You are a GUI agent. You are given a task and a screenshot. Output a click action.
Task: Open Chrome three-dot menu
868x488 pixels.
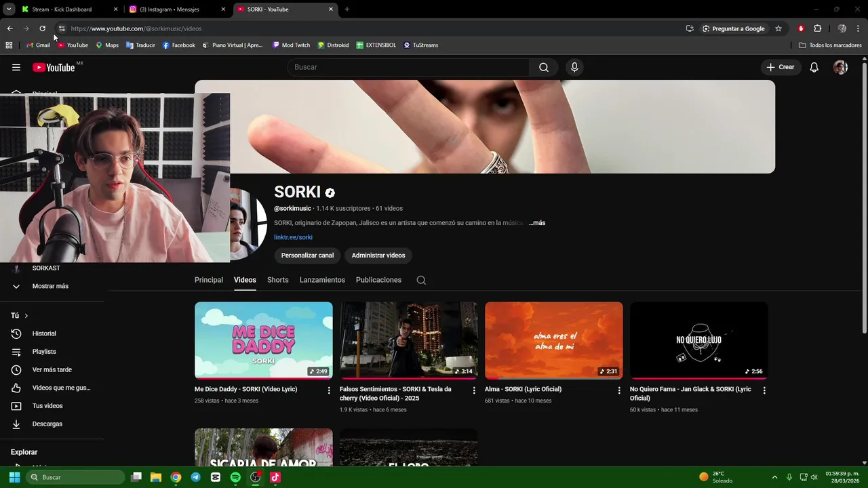coord(859,28)
